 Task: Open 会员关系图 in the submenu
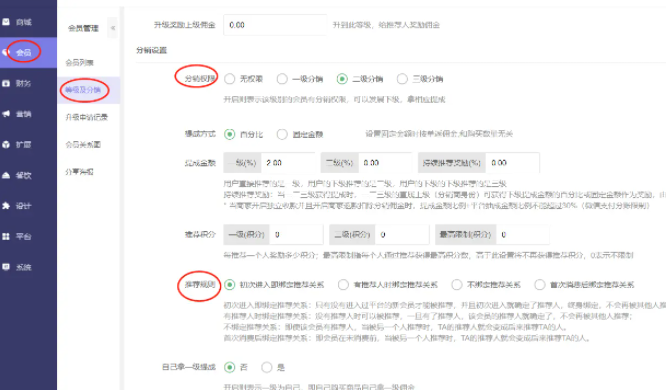point(83,144)
